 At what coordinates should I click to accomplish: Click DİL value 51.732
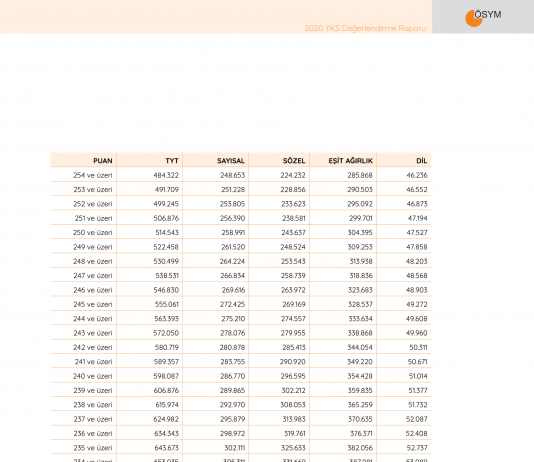[x=418, y=404]
